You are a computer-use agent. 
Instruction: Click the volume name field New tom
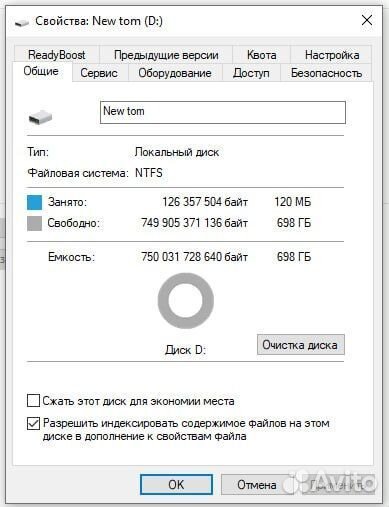pyautogui.click(x=223, y=112)
